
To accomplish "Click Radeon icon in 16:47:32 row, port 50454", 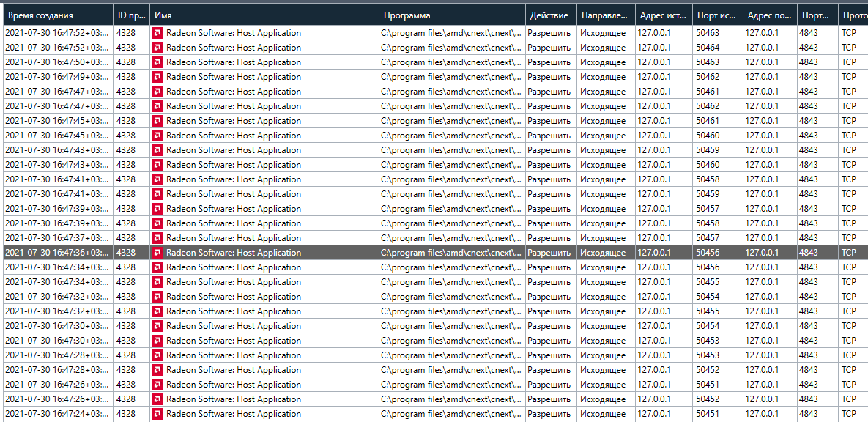I will (x=157, y=297).
